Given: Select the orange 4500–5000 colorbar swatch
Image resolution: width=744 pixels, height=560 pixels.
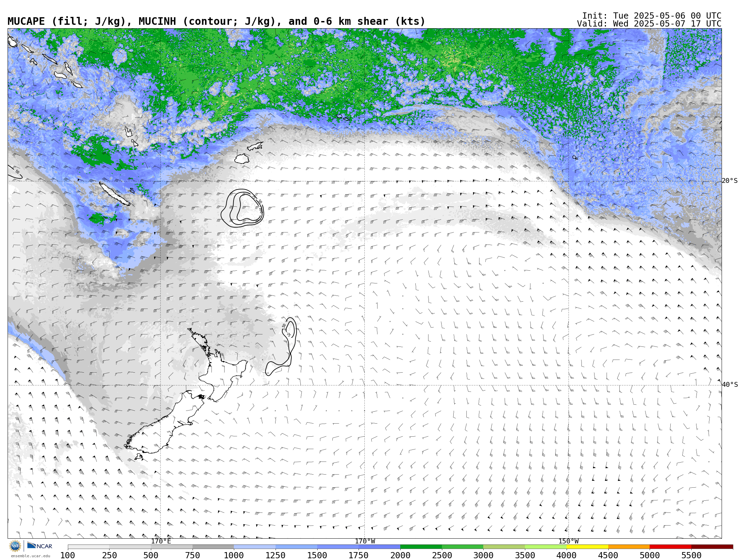Looking at the screenshot, I should [629, 547].
